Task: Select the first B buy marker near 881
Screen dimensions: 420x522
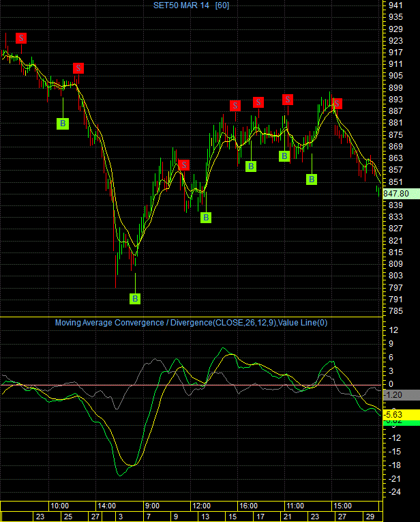Action: click(x=63, y=124)
